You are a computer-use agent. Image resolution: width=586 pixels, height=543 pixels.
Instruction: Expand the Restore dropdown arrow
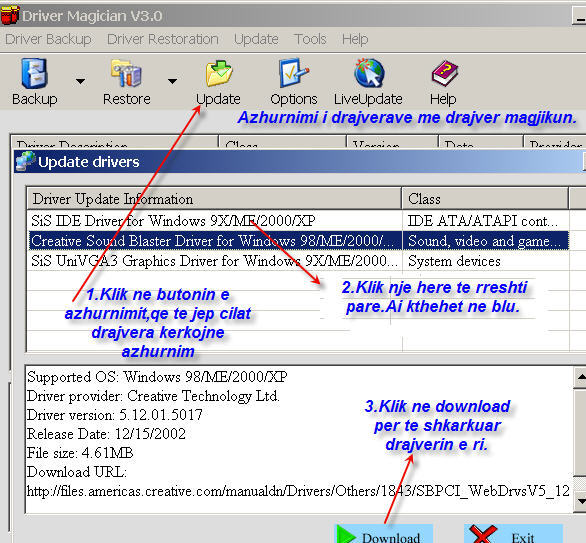172,81
